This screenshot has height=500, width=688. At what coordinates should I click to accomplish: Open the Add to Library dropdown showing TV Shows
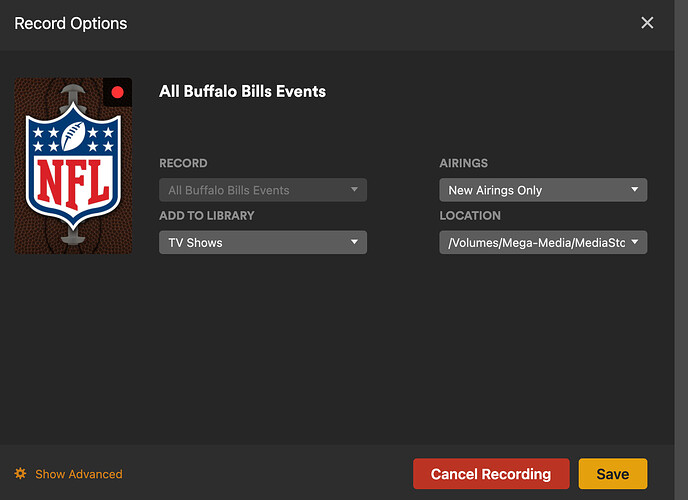263,242
